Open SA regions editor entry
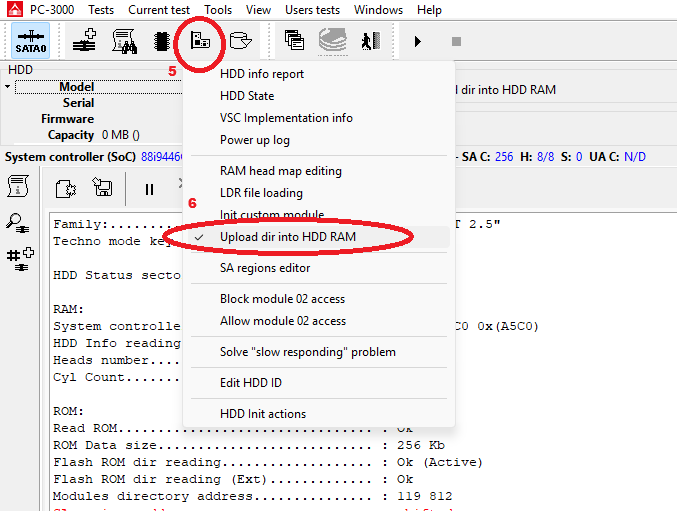 click(x=265, y=268)
